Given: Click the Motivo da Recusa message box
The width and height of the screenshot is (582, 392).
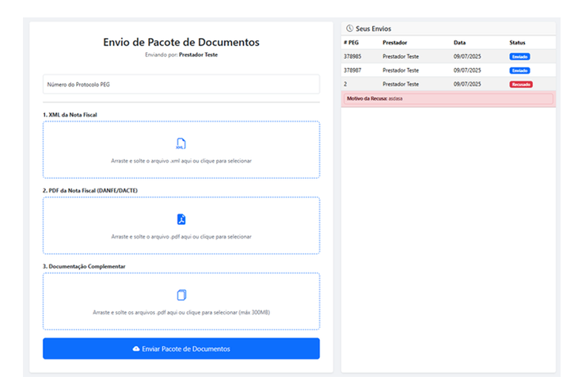Looking at the screenshot, I should tap(448, 99).
